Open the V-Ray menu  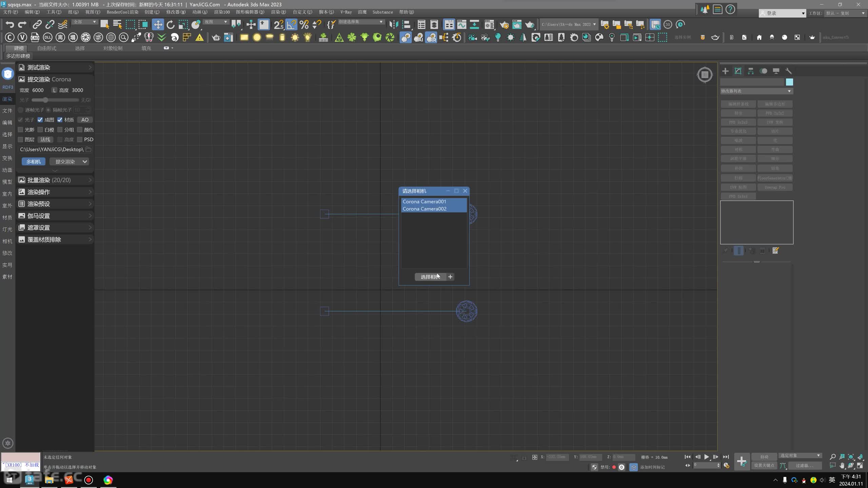click(346, 12)
